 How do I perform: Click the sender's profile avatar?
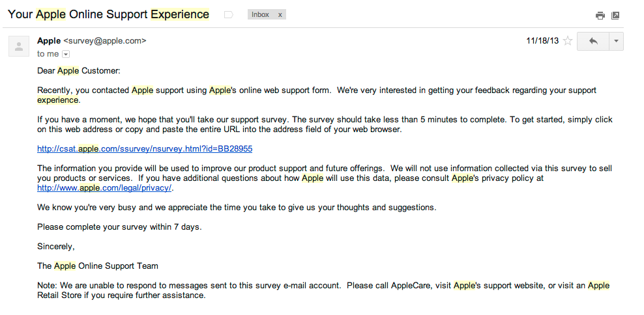tap(19, 46)
